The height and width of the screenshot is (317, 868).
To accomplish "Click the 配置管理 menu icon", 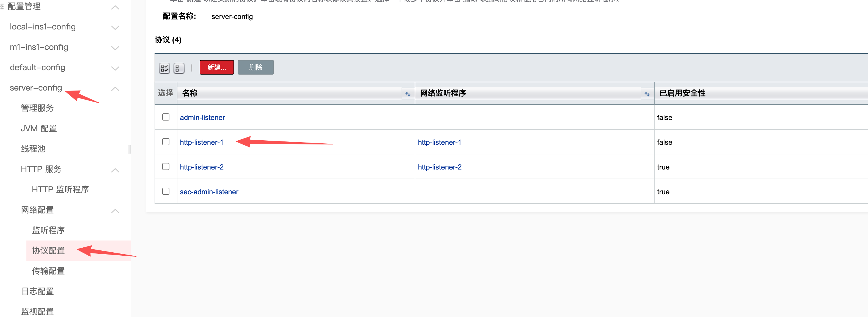I will coord(2,6).
